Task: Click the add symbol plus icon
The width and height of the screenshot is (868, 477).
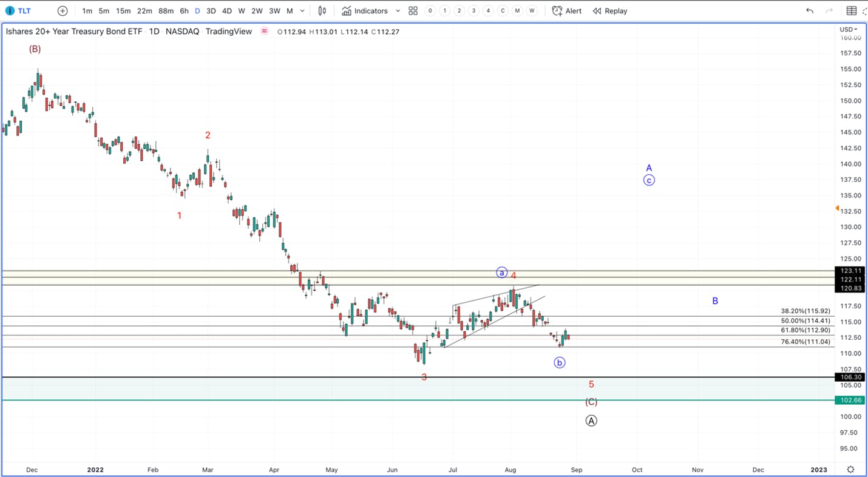Action: click(63, 11)
